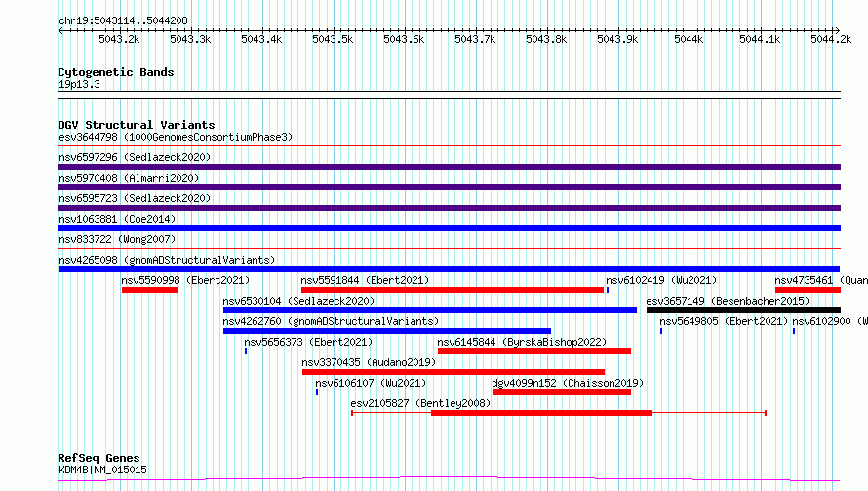Screen dimensions: 868x491
Task: Click the 5043.5k ruler tick label
Action: click(333, 39)
